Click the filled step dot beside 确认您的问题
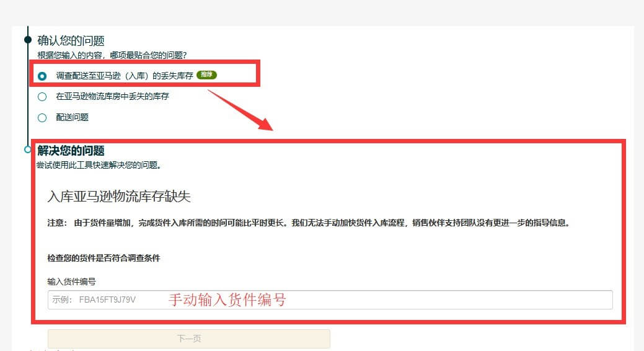Image resolution: width=644 pixels, height=351 pixels. [x=27, y=40]
